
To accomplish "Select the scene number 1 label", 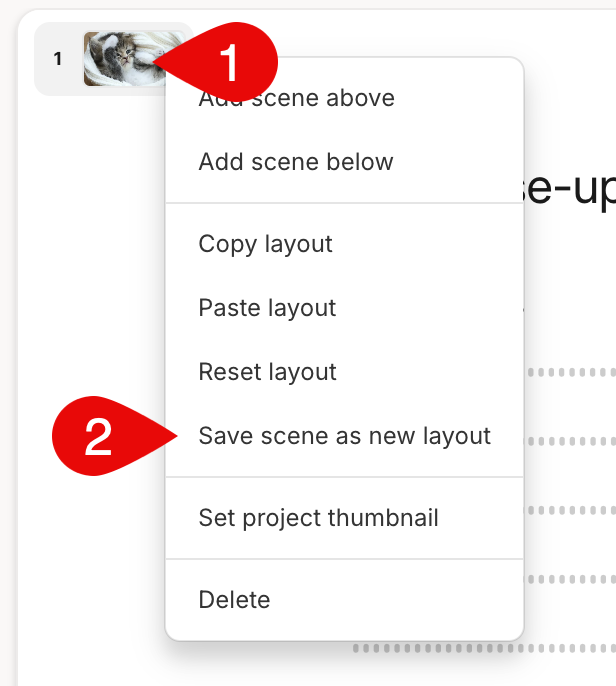I will click(x=58, y=59).
